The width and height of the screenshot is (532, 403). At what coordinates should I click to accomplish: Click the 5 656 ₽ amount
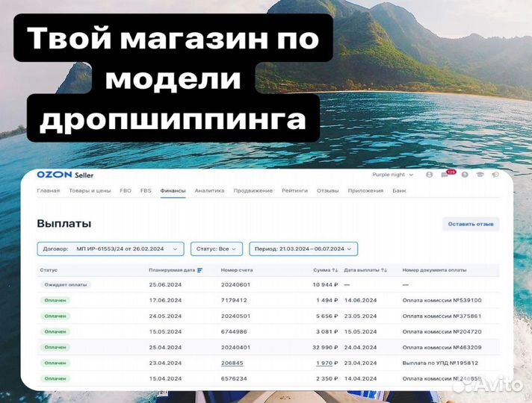tap(327, 316)
